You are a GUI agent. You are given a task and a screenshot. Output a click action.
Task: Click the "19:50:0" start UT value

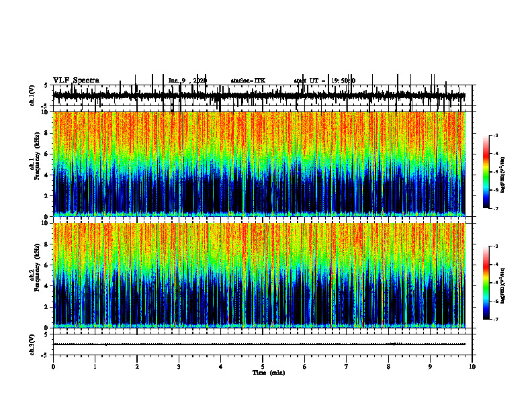point(343,81)
